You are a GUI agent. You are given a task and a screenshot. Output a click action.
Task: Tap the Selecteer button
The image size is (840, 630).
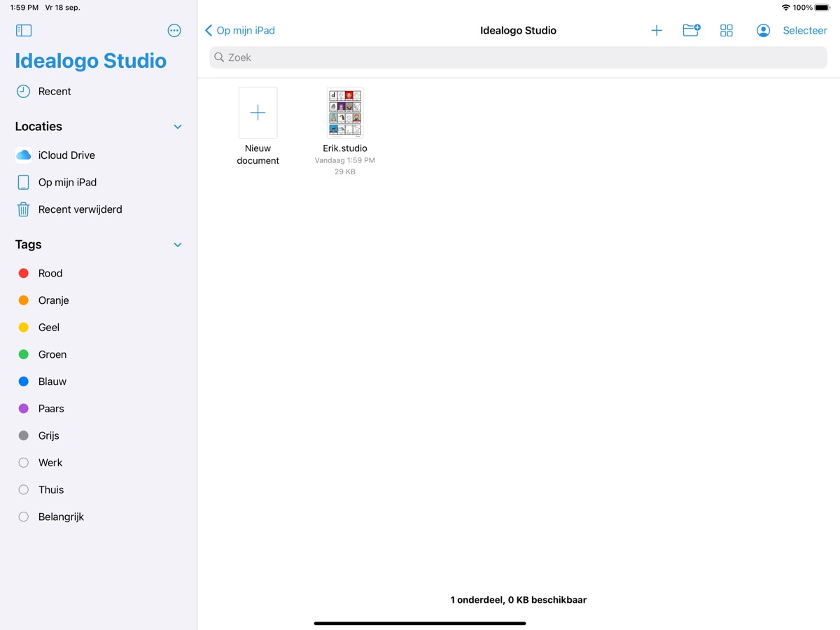point(805,30)
